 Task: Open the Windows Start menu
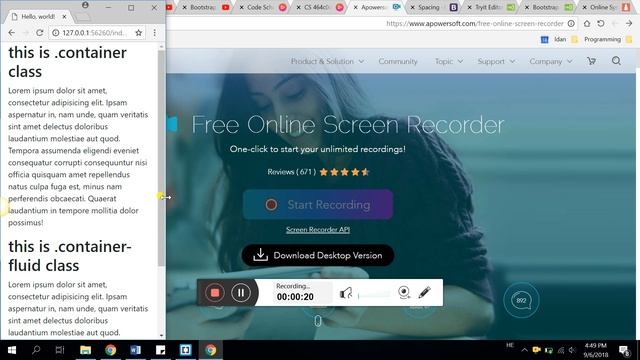pyautogui.click(x=11, y=350)
